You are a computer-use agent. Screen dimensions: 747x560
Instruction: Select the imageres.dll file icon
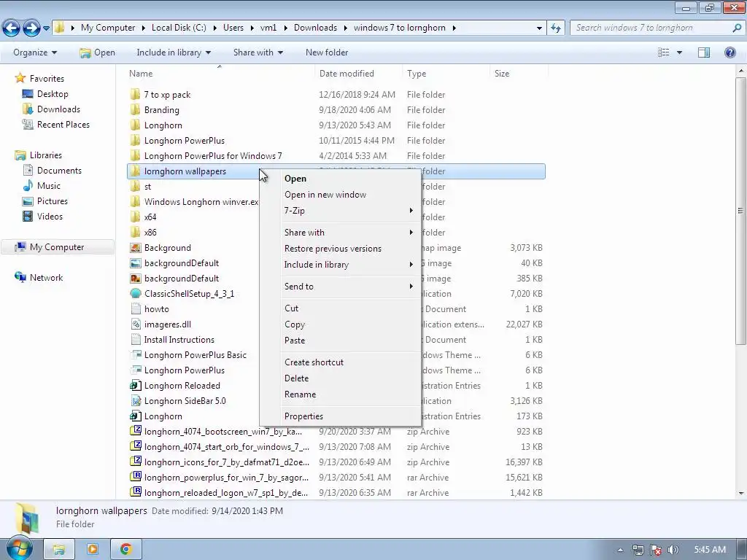(135, 324)
